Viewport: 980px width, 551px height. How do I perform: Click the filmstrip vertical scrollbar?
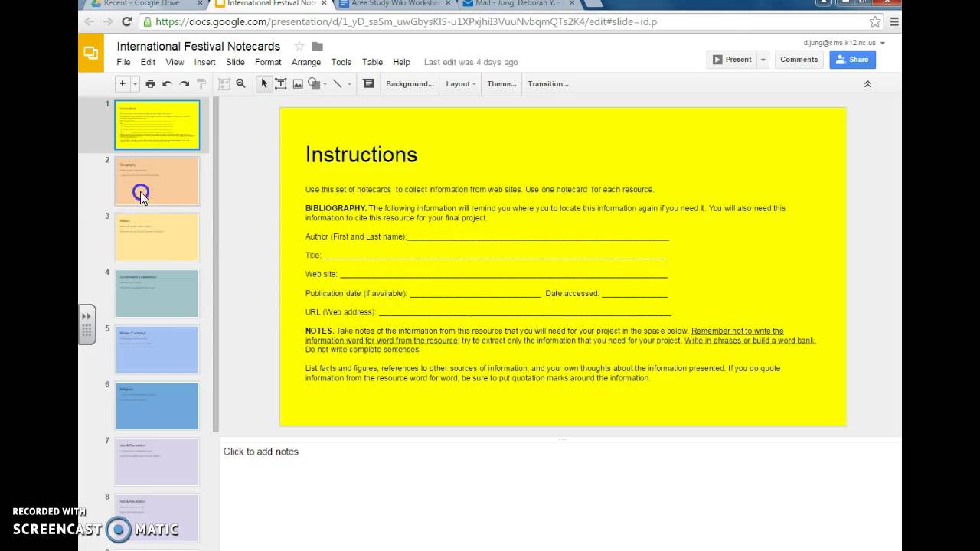[216, 264]
